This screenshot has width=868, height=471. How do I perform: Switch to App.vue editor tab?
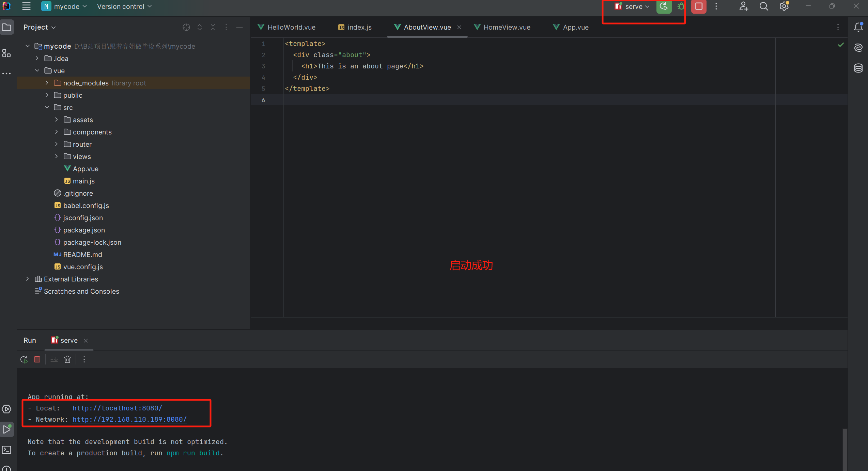(571, 27)
